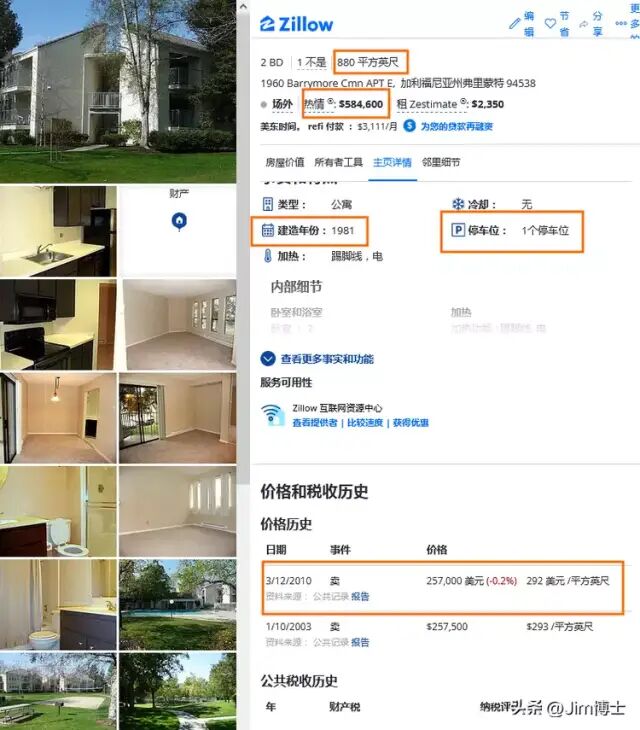Screen dimensions: 640x730
Task: Click the parking P icon
Action: tap(458, 230)
